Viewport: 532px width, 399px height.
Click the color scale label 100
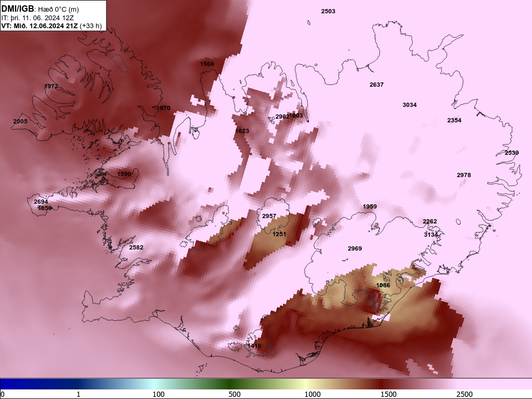[x=159, y=394]
